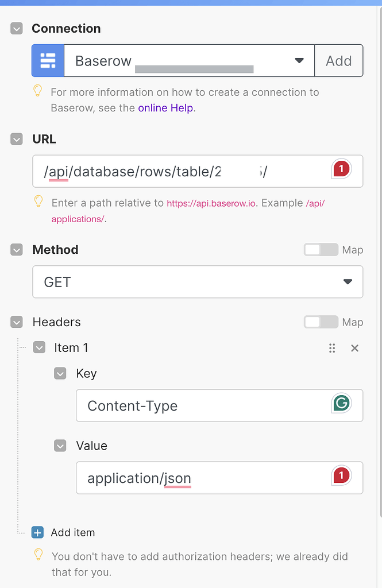Click the lightbulb icon below the URL field
This screenshot has width=382, height=588.
click(37, 201)
